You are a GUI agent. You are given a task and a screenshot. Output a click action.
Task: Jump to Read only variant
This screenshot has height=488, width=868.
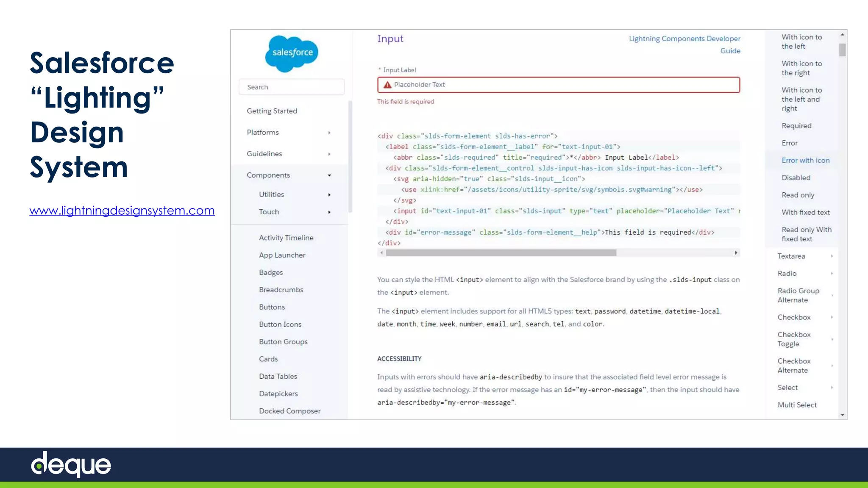pos(798,195)
